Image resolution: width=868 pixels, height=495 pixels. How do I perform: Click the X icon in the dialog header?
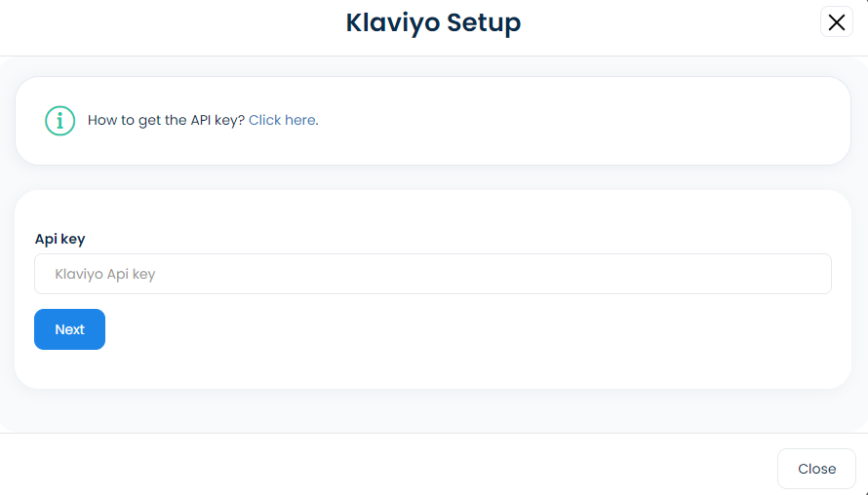point(837,22)
